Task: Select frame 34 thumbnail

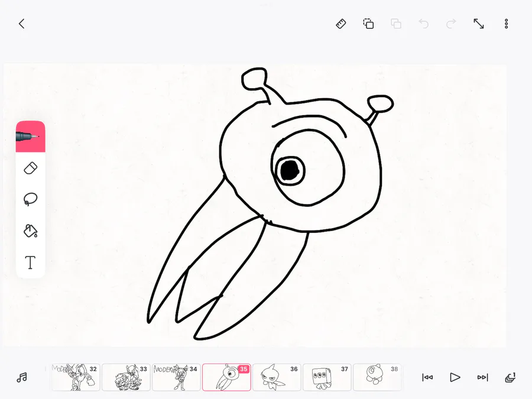Action: pyautogui.click(x=176, y=377)
